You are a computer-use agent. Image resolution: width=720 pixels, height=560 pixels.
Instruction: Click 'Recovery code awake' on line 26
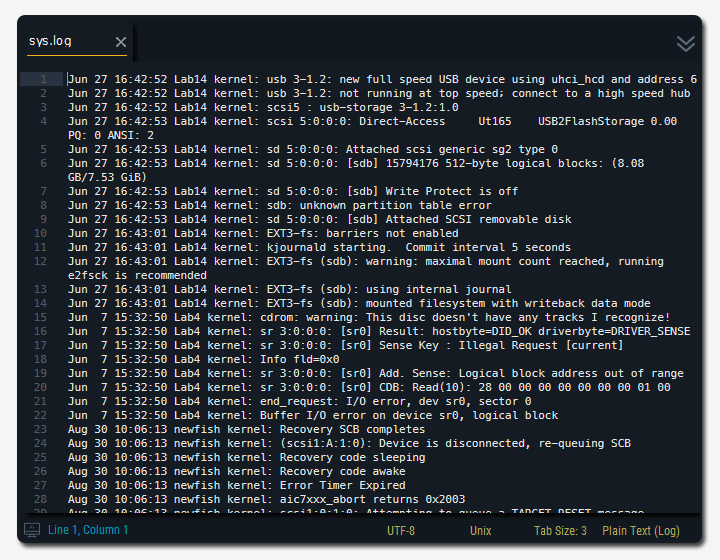[343, 471]
